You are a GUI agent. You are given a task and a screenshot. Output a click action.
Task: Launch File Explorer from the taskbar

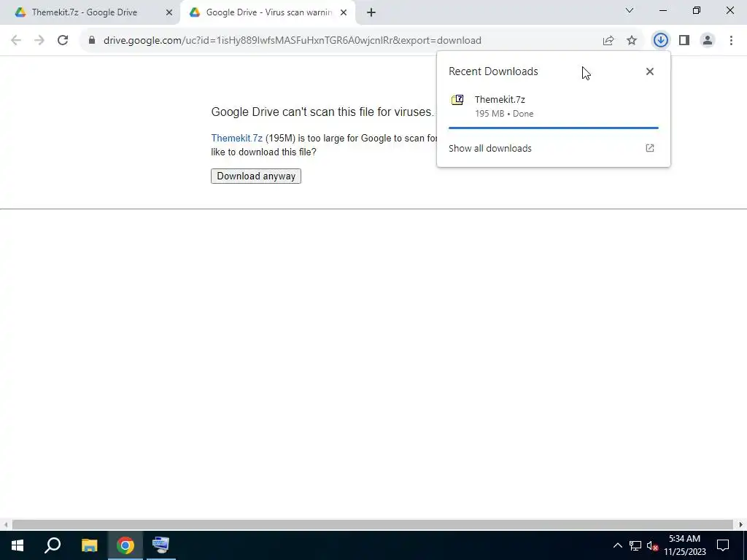tap(89, 545)
